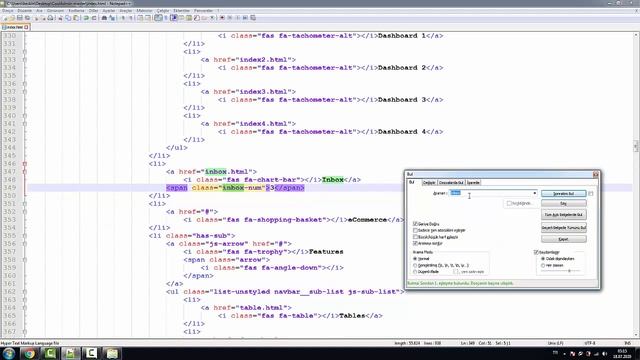Collapse the fold marker at line 351
Image resolution: width=640 pixels, height=360 pixels.
point(24,204)
